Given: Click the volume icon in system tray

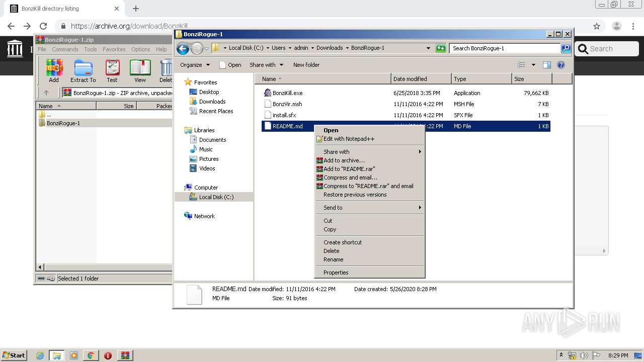Looking at the screenshot, I should (584, 355).
